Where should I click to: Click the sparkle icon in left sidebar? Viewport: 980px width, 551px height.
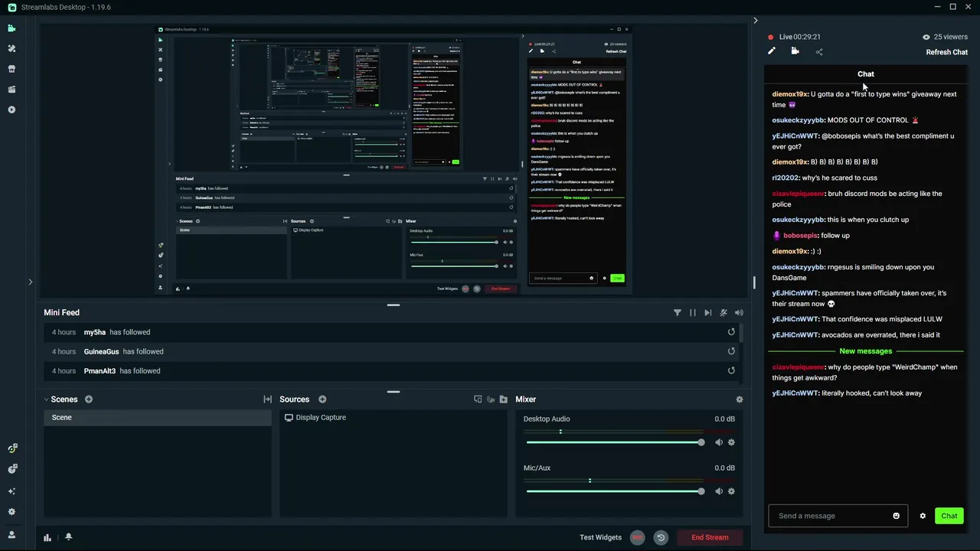11,491
